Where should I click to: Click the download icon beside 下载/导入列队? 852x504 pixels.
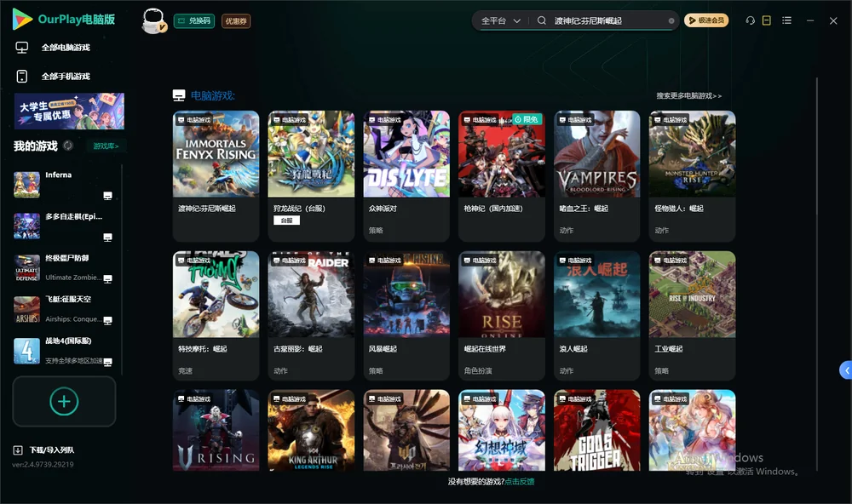(18, 450)
